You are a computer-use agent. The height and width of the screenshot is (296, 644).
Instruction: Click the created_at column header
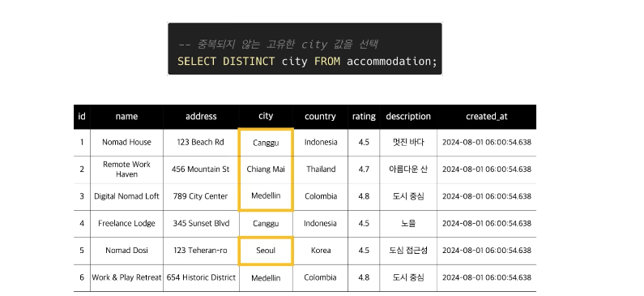pos(487,116)
